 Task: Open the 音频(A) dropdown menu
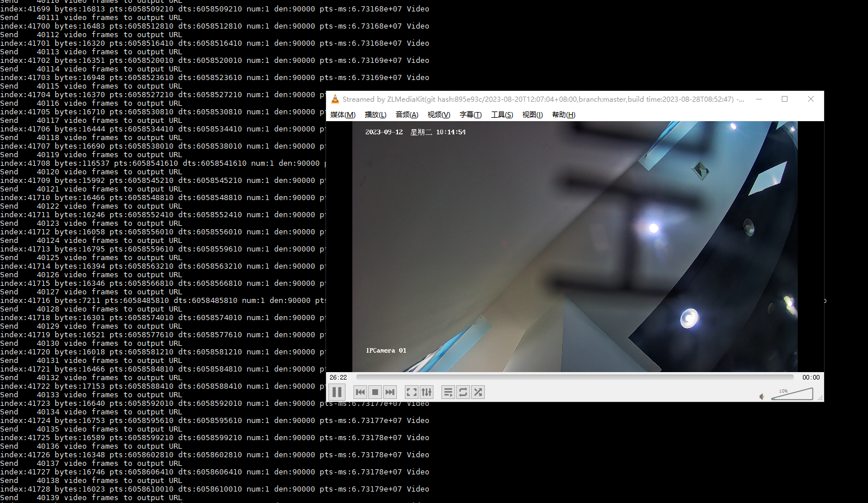pos(406,114)
